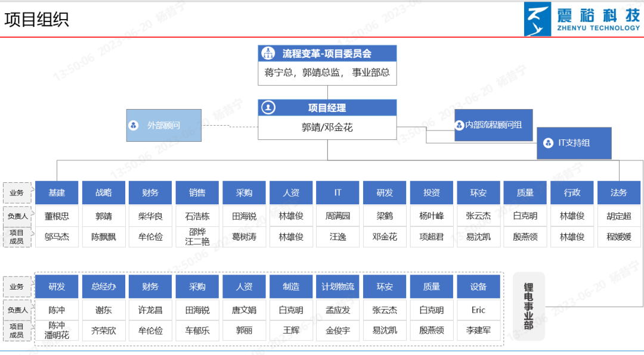Viewport: 644px width, 355px height.
Task: Click 田海锐 under the 采购 column
Action: tap(244, 216)
